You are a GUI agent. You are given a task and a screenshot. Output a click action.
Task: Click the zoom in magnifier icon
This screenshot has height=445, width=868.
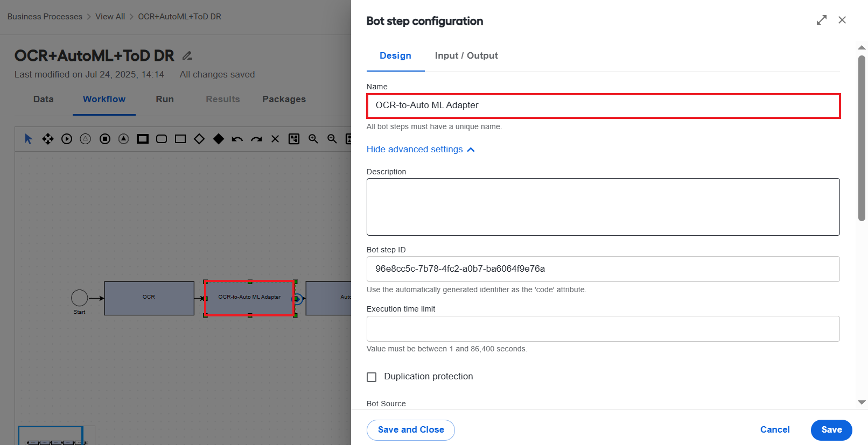coord(313,139)
